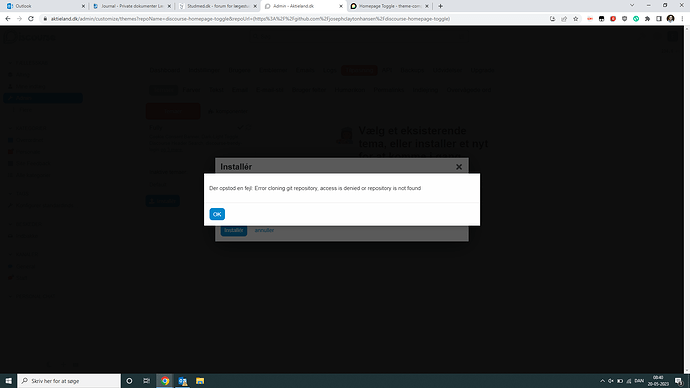Go forward in browser history
Screen dimensions: 690x388
[19, 19]
